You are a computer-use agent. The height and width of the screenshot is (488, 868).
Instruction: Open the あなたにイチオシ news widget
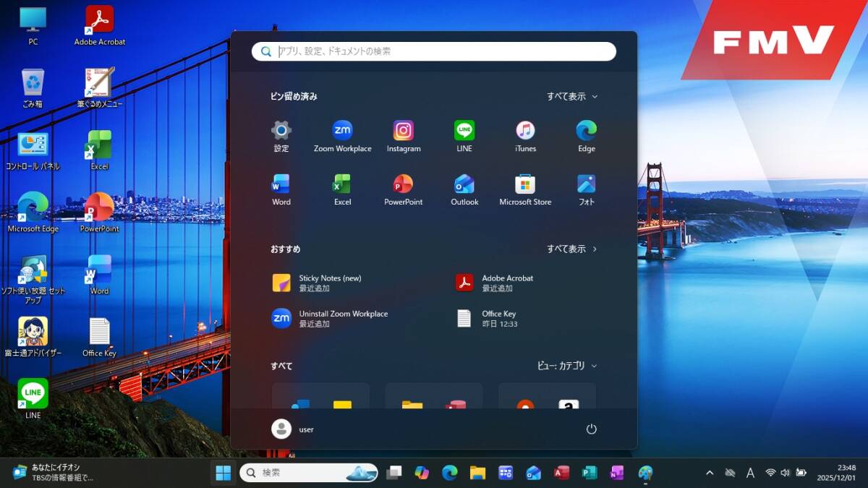click(x=53, y=473)
